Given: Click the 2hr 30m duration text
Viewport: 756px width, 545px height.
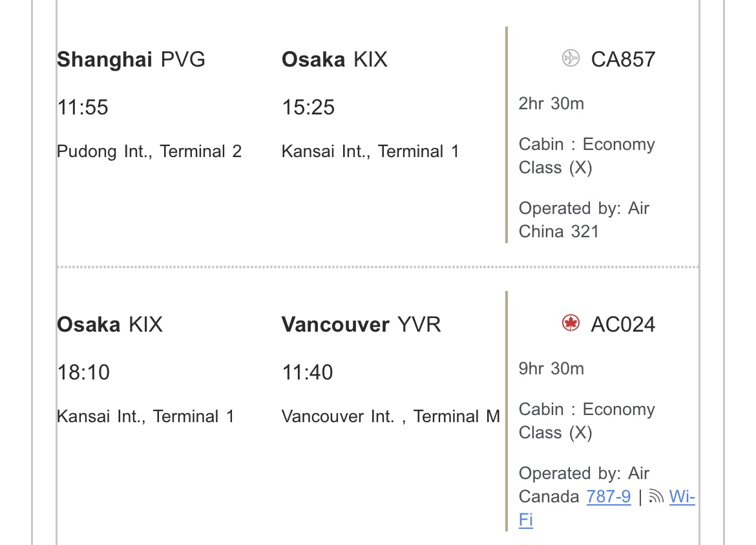Looking at the screenshot, I should 551,103.
